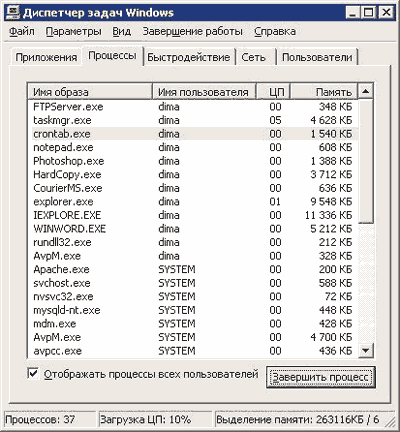Select the Photoshop.exe process row
Screen dimensions: 400x432
[x=193, y=161]
